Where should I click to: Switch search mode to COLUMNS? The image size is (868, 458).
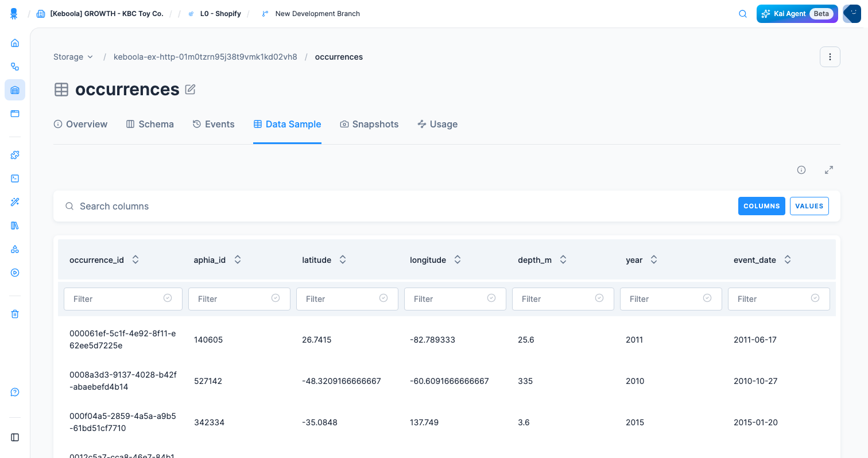pyautogui.click(x=761, y=206)
